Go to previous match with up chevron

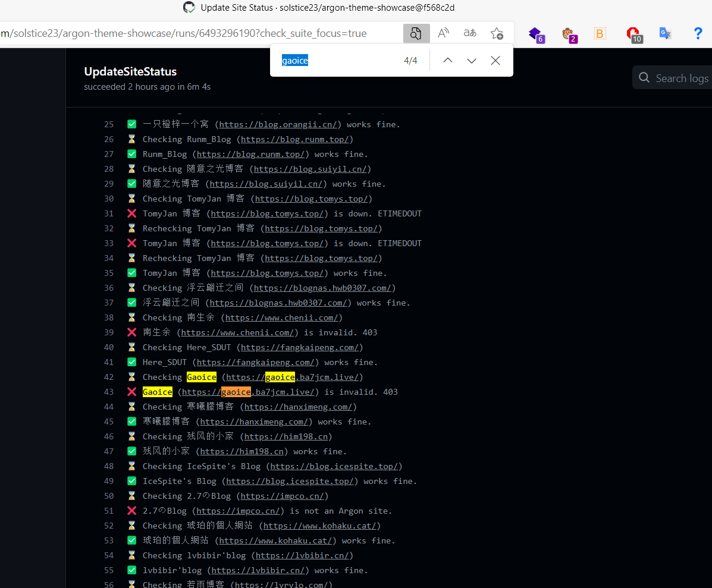(x=447, y=60)
